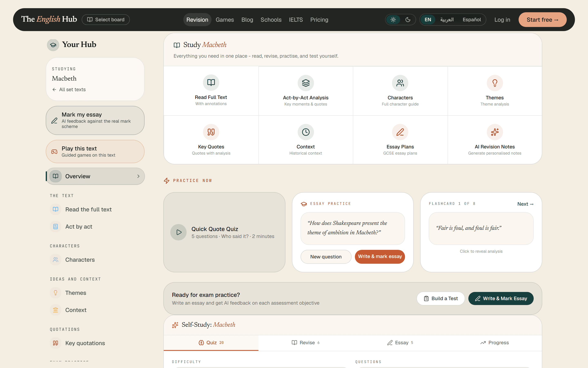Click the Your Hub graduation cap icon
Image resolution: width=588 pixels, height=368 pixels.
click(x=53, y=45)
